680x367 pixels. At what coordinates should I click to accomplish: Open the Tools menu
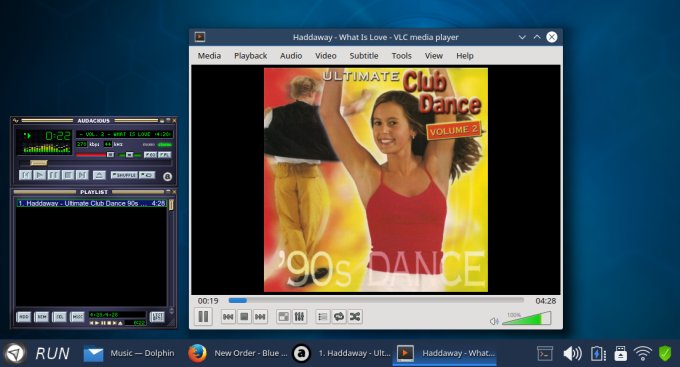401,56
